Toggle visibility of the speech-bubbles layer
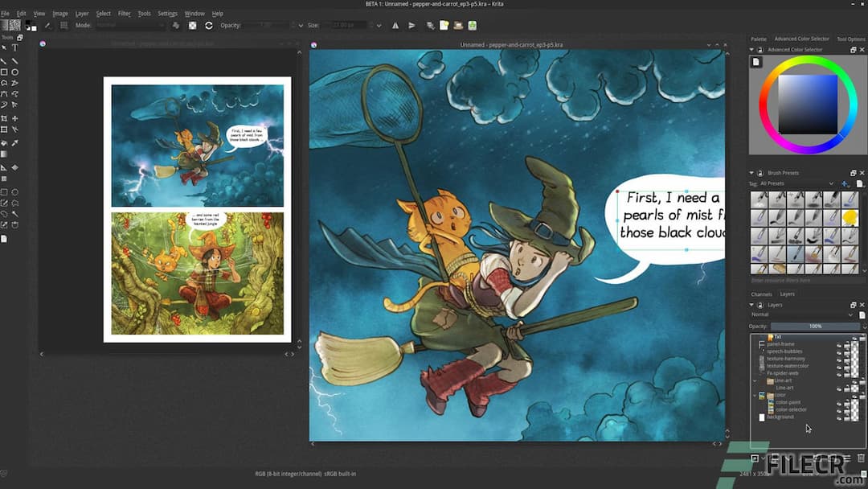The image size is (868, 489). point(839,351)
